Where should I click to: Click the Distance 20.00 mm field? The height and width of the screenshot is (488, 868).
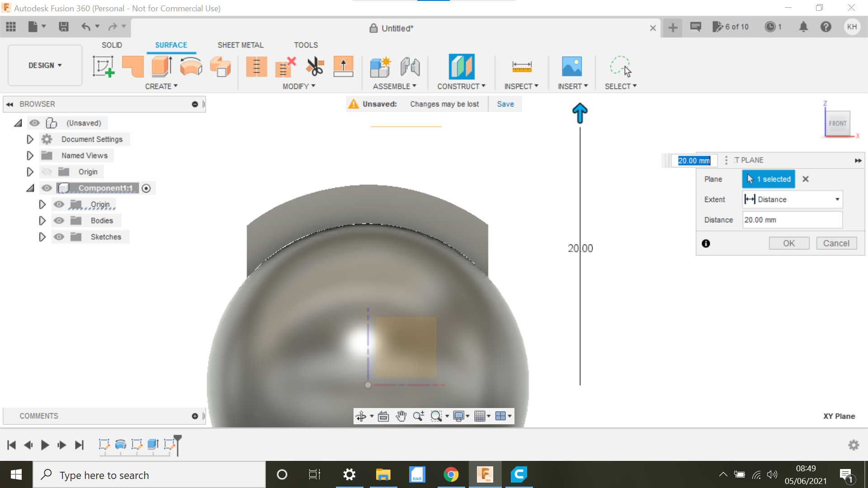[x=792, y=220]
